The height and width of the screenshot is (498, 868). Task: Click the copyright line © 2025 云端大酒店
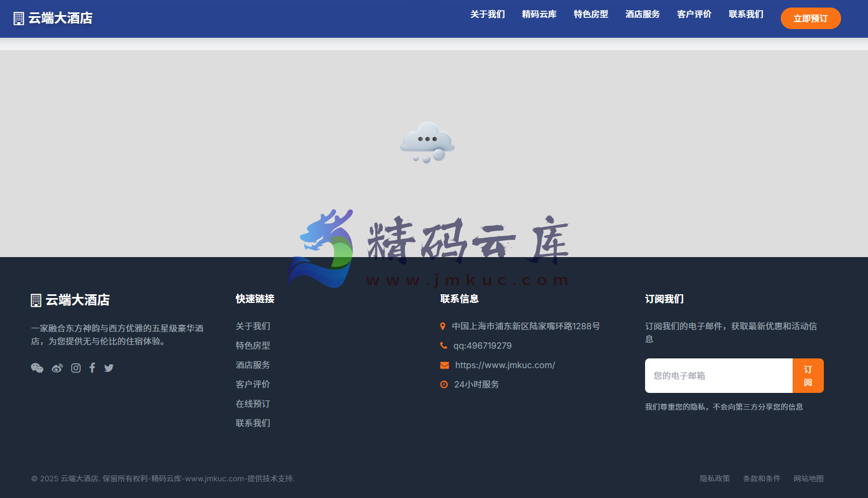(x=163, y=479)
